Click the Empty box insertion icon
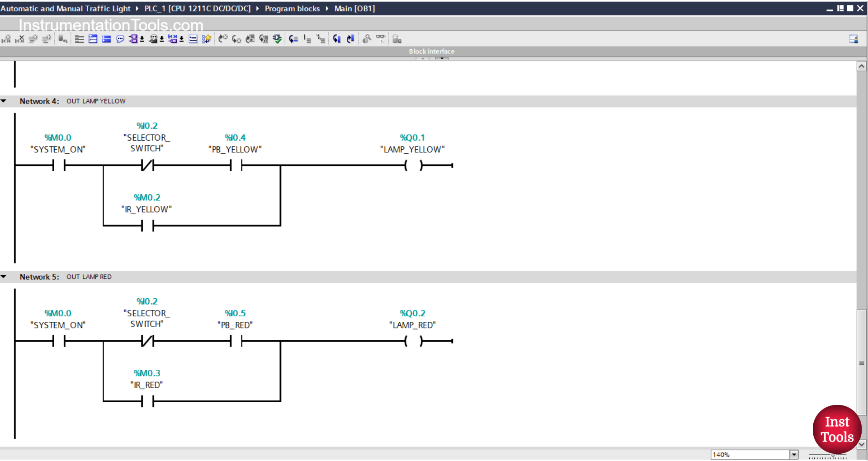 pos(193,39)
